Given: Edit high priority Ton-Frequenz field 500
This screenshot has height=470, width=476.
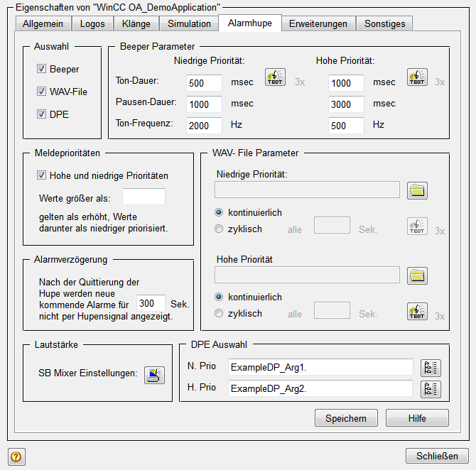Looking at the screenshot, I should click(346, 126).
